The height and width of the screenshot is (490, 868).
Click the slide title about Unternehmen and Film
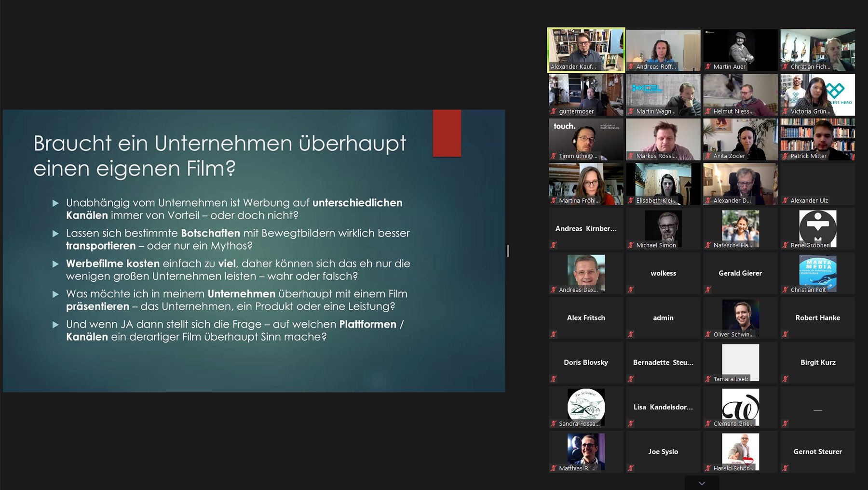click(219, 156)
